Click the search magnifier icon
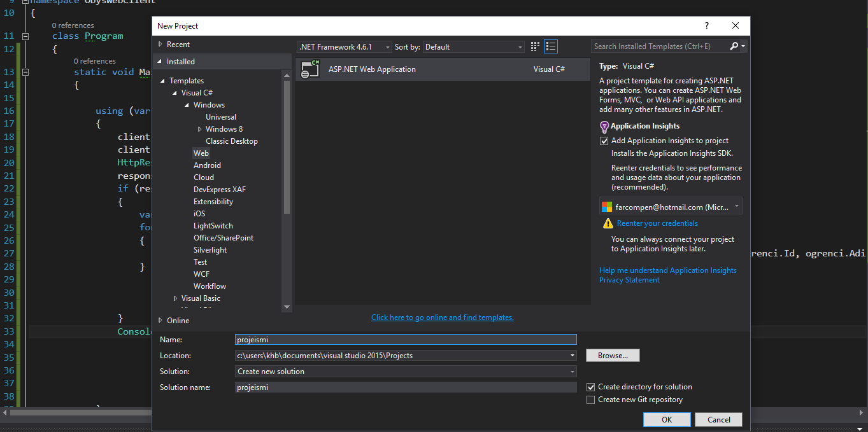The width and height of the screenshot is (868, 432). (x=734, y=46)
